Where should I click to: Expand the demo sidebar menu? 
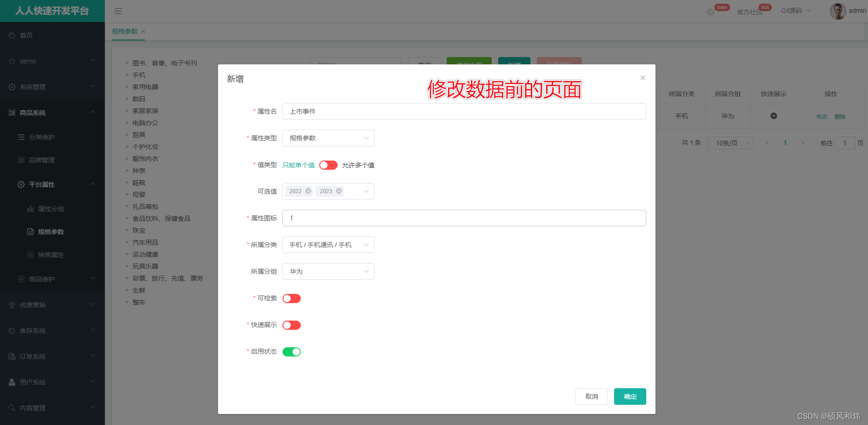(52, 61)
